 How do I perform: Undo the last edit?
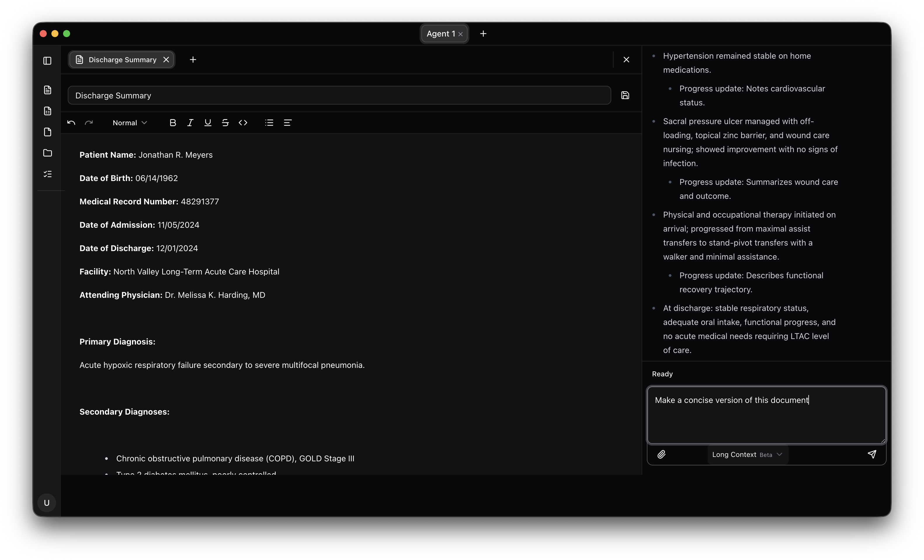(71, 123)
